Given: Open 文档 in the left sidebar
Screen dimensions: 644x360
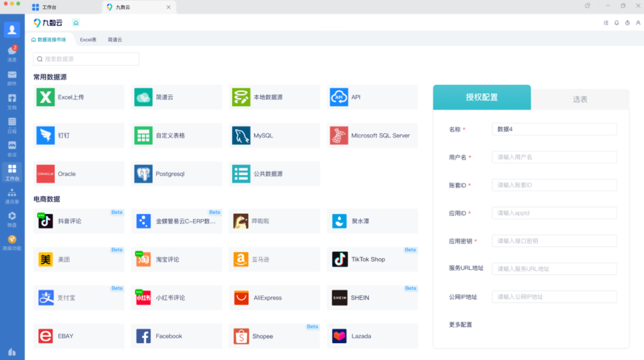Looking at the screenshot, I should 12,101.
